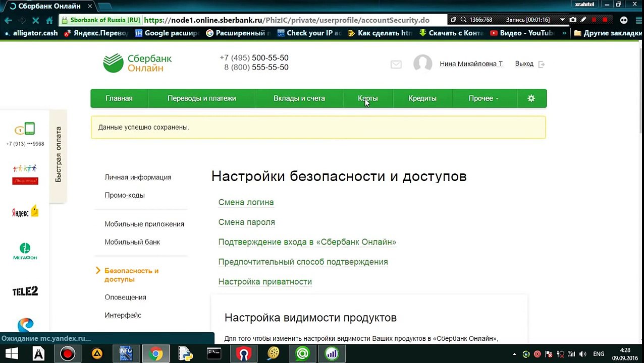Open Главная menu tab
Screen dimensions: 644x363
click(x=119, y=98)
